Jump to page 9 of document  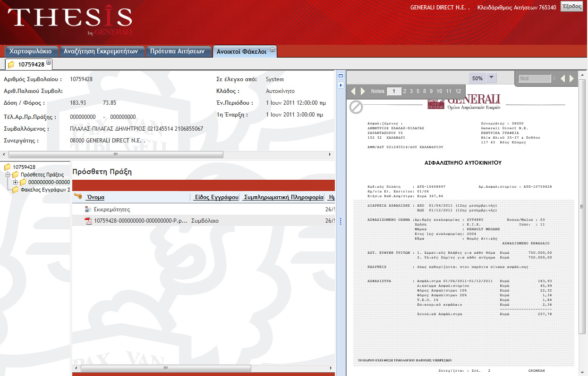431,91
